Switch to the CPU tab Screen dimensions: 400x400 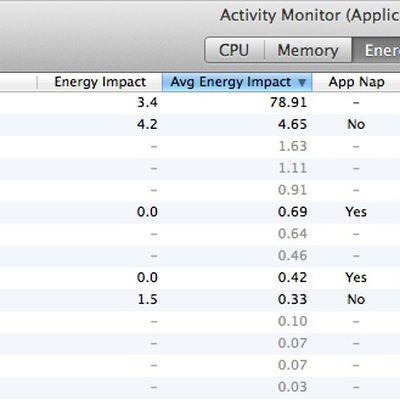pos(234,50)
